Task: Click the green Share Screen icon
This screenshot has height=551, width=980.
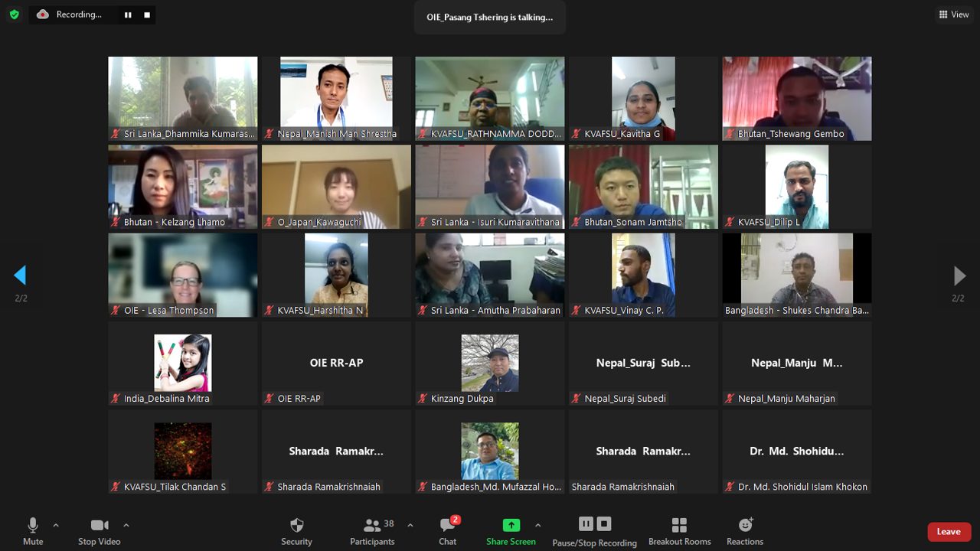Action: [x=511, y=525]
